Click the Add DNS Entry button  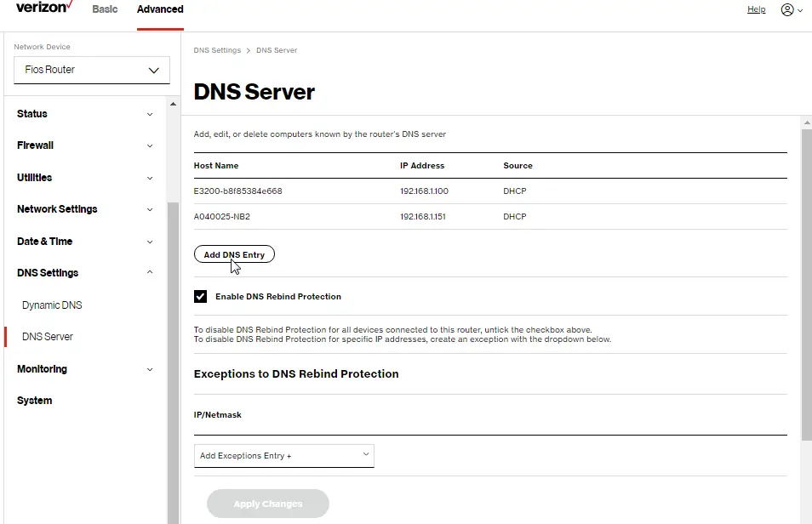click(234, 253)
